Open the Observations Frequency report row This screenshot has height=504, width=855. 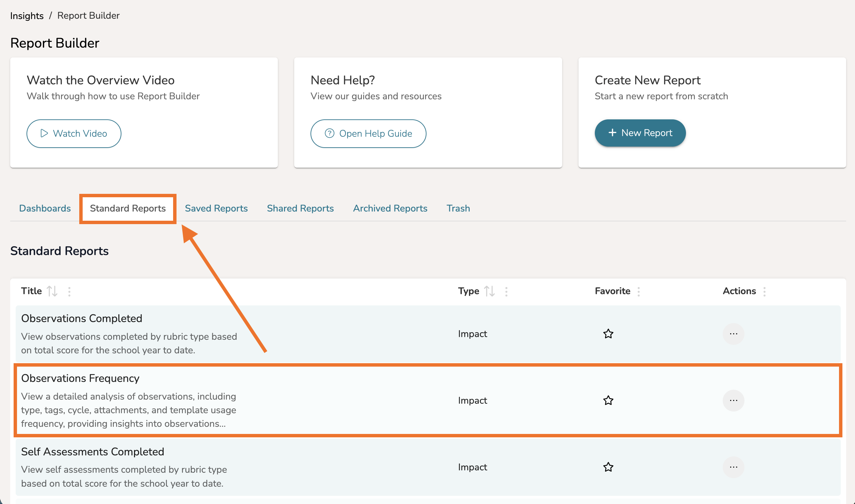pos(80,378)
